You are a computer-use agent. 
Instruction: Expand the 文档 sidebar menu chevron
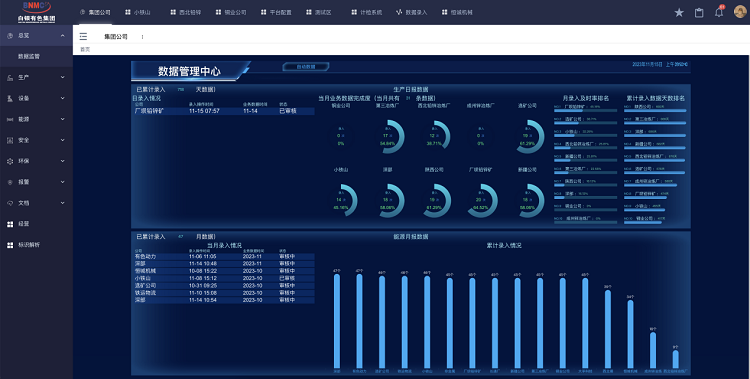click(x=63, y=203)
